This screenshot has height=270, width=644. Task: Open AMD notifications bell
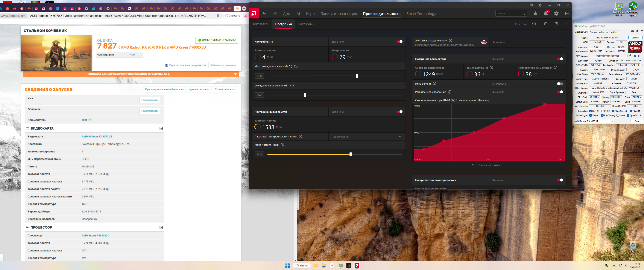(x=546, y=13)
